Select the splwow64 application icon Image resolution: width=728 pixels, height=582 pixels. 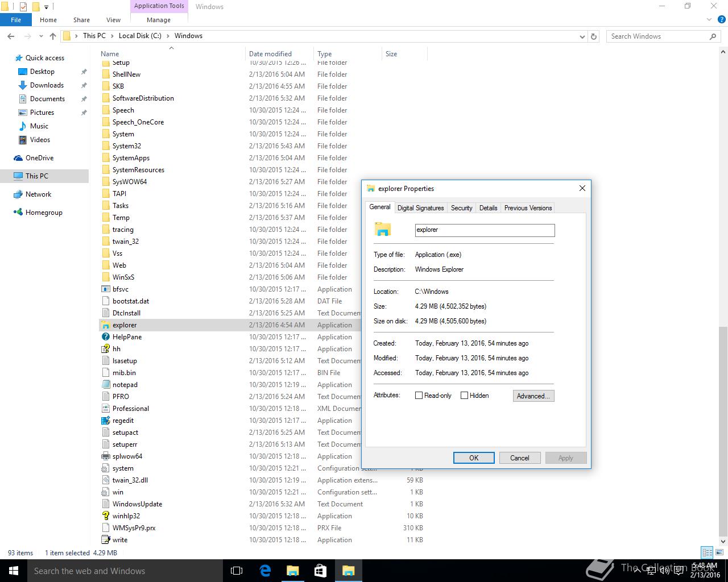pyautogui.click(x=105, y=456)
